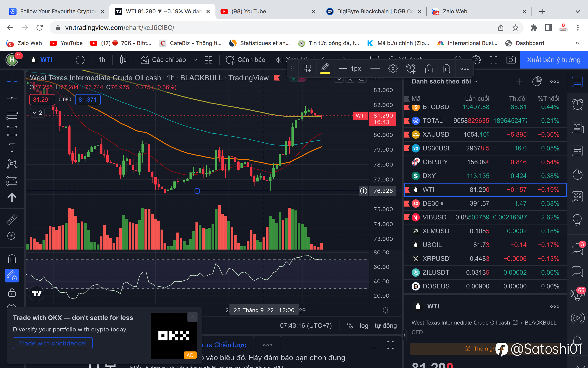Open chart settings gear in top toolbar
The image size is (588, 368).
(476, 60)
